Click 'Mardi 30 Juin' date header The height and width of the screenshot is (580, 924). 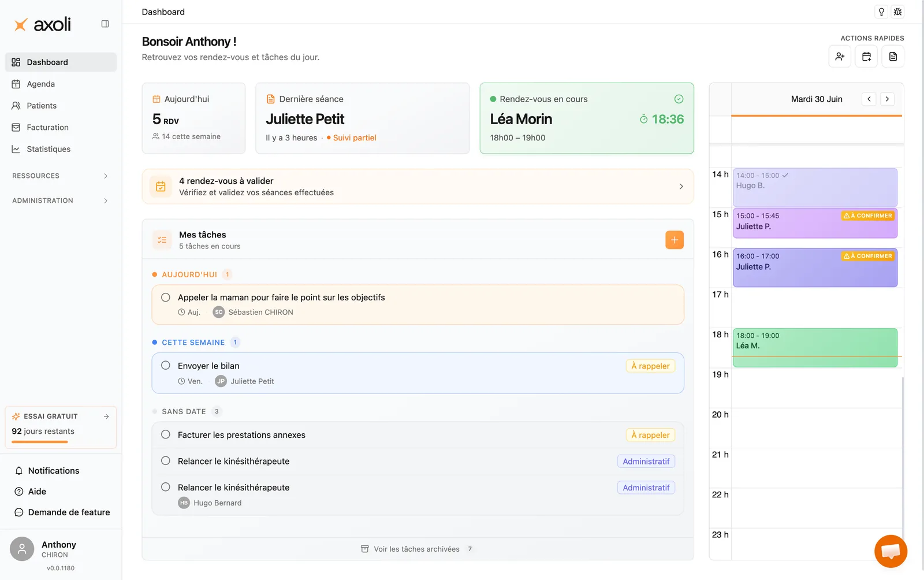(817, 99)
